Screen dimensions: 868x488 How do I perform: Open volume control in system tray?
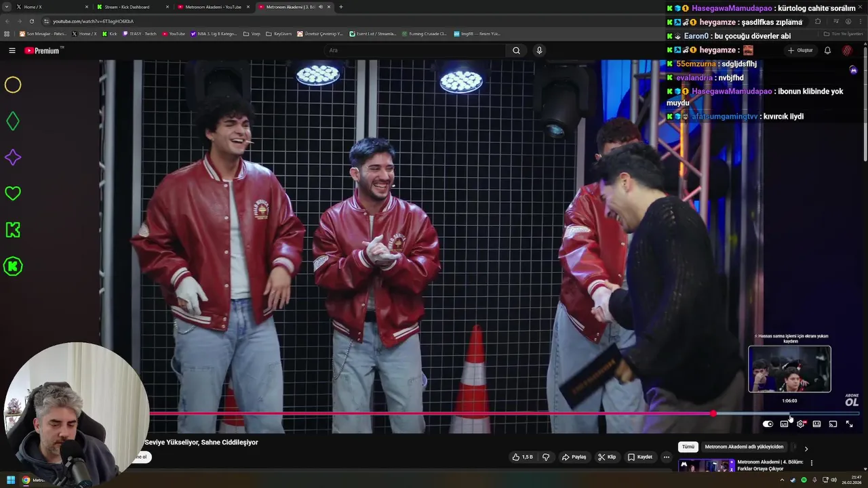[x=833, y=480]
